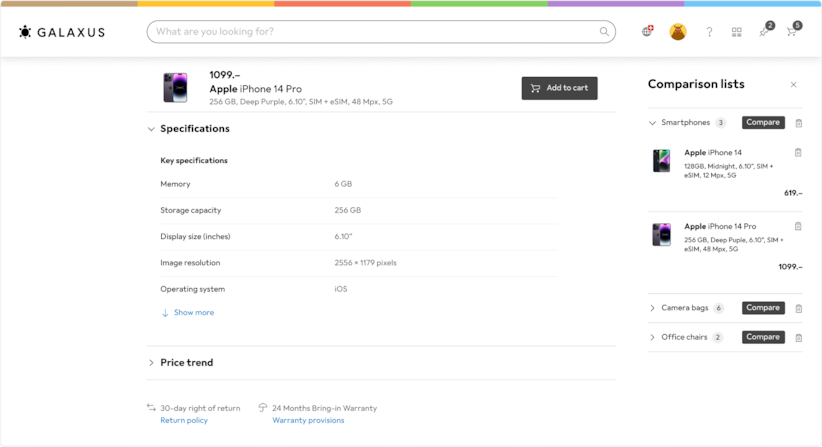
Task: Collapse the Smartphones comparison list
Action: pos(653,123)
